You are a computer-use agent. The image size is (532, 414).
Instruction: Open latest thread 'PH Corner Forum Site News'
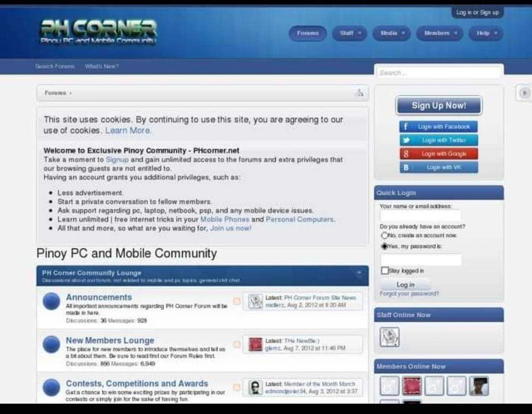tap(320, 298)
